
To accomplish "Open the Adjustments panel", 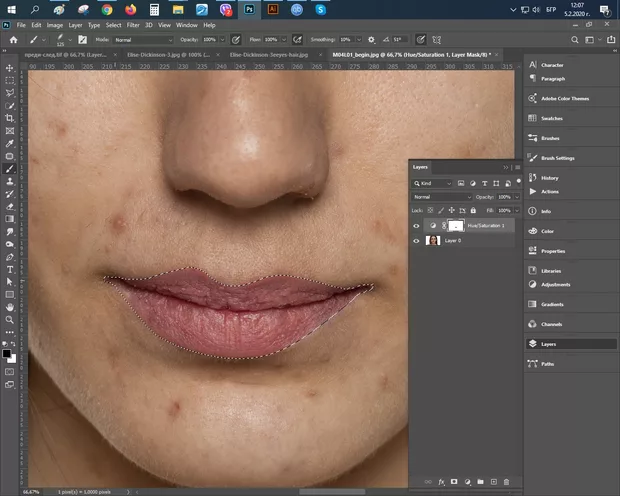I will coord(554,284).
